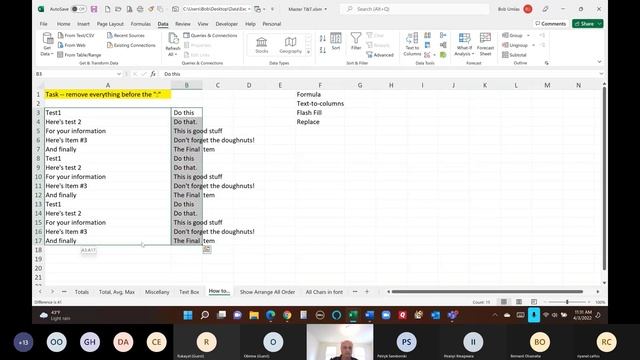Switch to the Home ribbon tab
640x360 pixels.
coord(63,24)
